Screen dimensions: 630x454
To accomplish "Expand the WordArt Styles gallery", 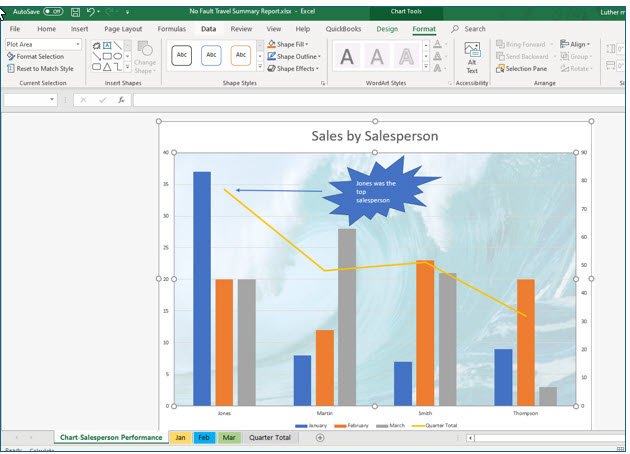I will [426, 67].
